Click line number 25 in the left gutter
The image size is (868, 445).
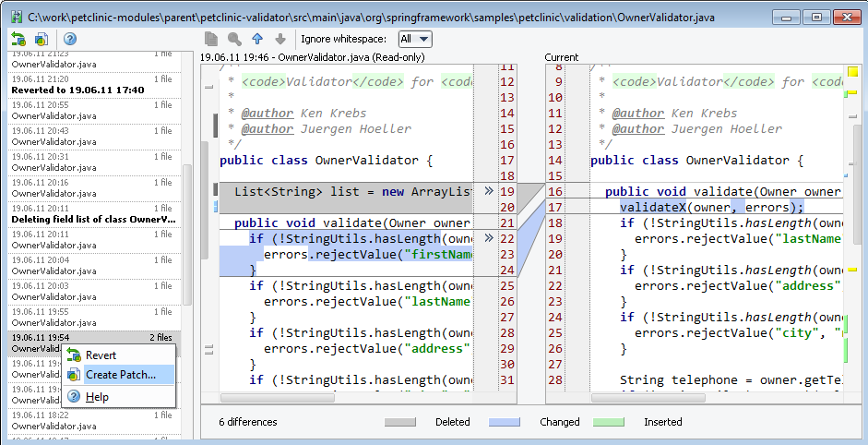507,286
